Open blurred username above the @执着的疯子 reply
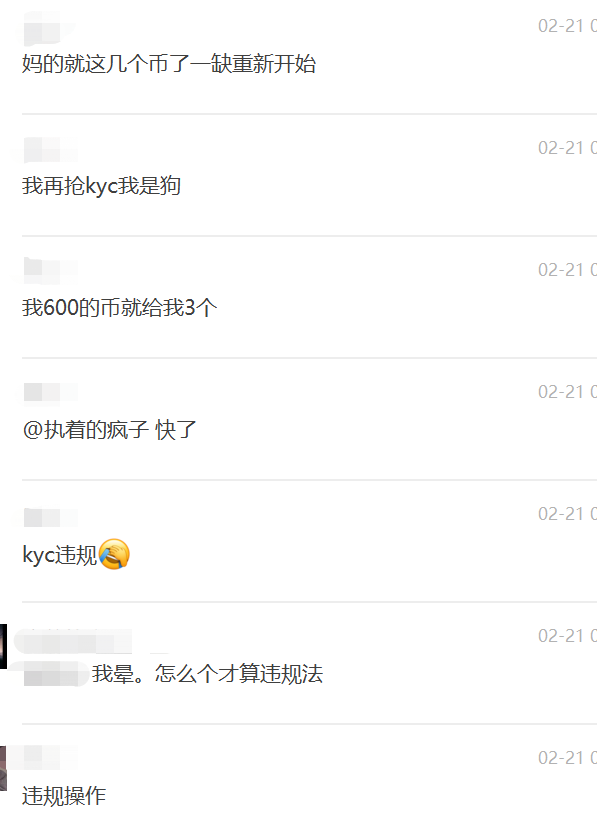The width and height of the screenshot is (597, 821). (50, 393)
